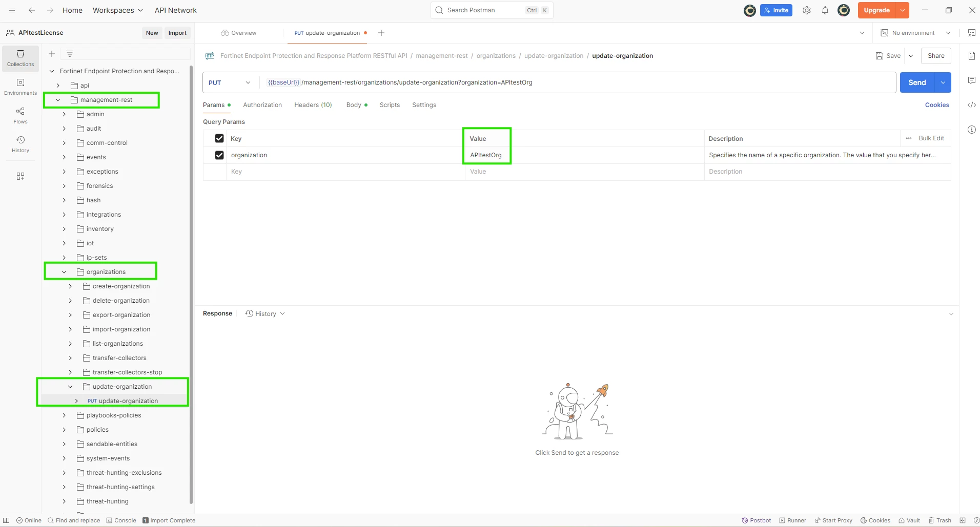This screenshot has width=980, height=527.
Task: Open the documentation icon in right sidebar
Action: (x=972, y=56)
